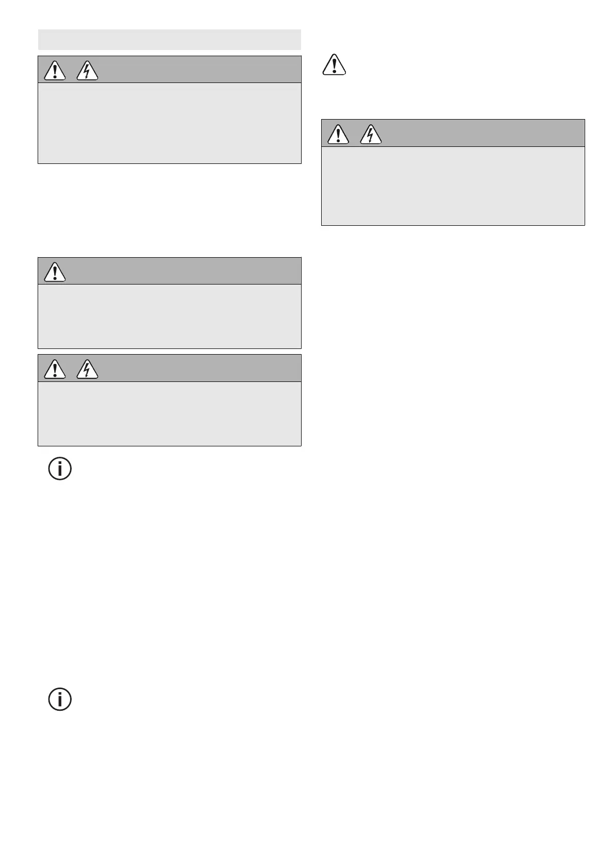The image size is (614, 868).
Task: Click the electric shock icon in the top-left box
Action: pos(87,71)
